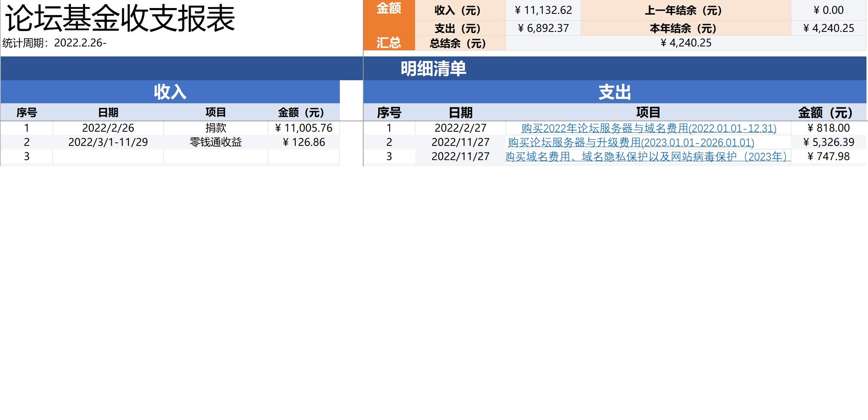Viewport: 868px width, 420px height.
Task: Click the 收入 section header
Action: [x=170, y=92]
